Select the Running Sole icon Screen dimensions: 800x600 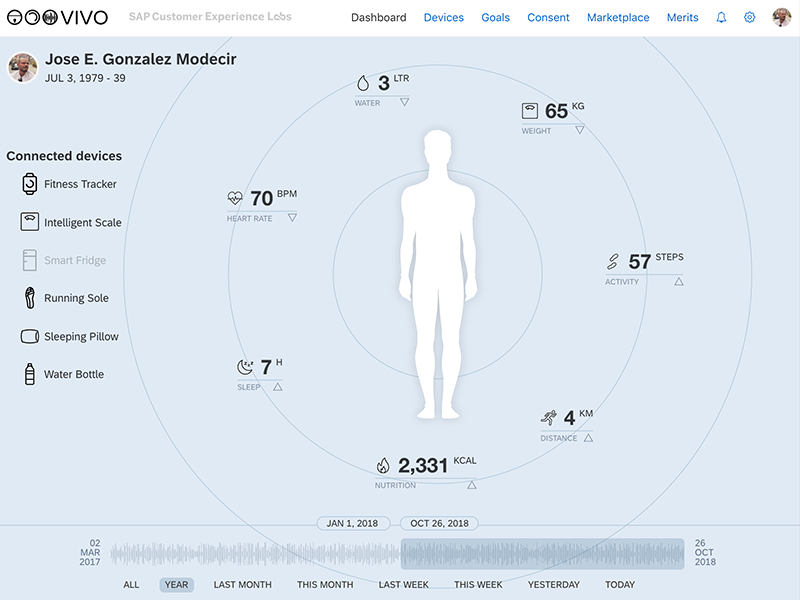pos(30,298)
